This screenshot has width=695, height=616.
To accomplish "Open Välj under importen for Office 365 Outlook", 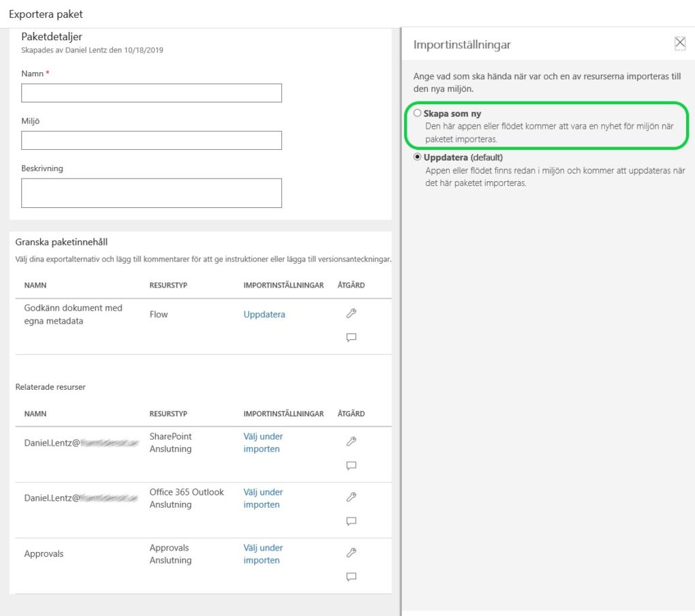I will pyautogui.click(x=263, y=498).
